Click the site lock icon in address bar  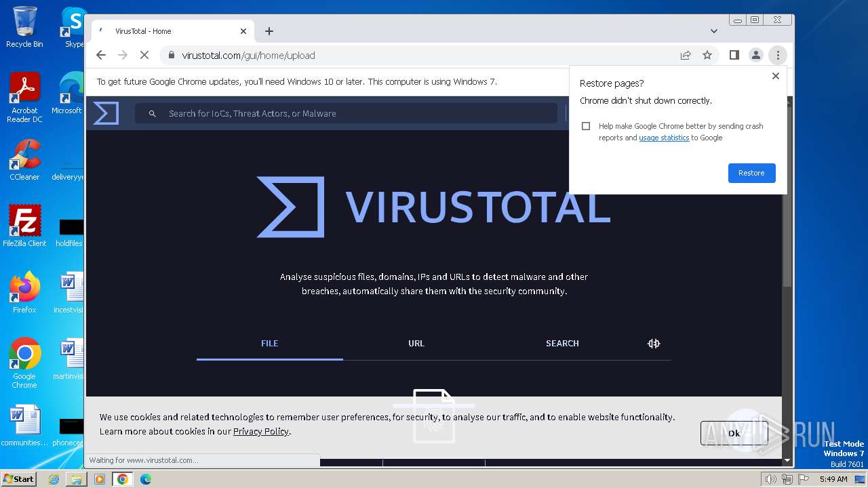[172, 56]
